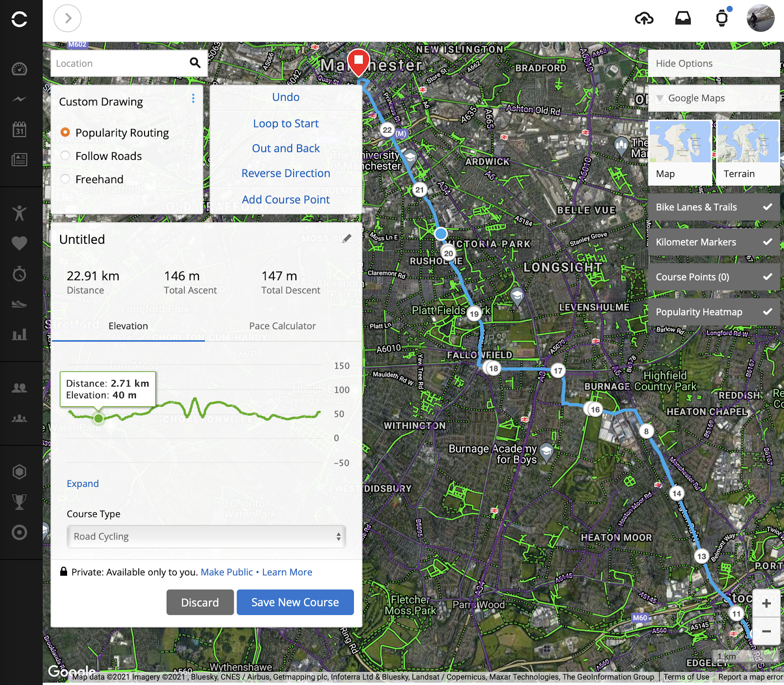
Task: Click the circular target icon in sidebar
Action: [x=19, y=533]
